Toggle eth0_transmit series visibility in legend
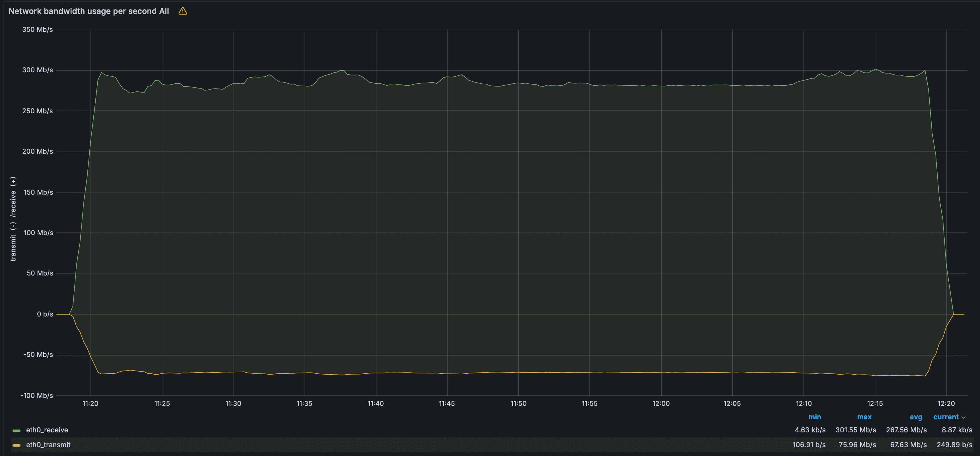This screenshot has width=980, height=456. [x=48, y=445]
